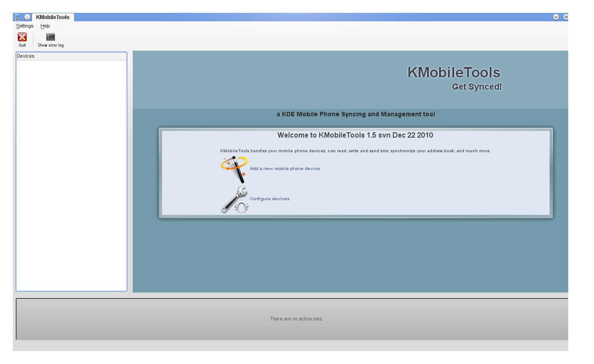Click the "There are no active jobs." message
The height and width of the screenshot is (364, 594).
(297, 319)
